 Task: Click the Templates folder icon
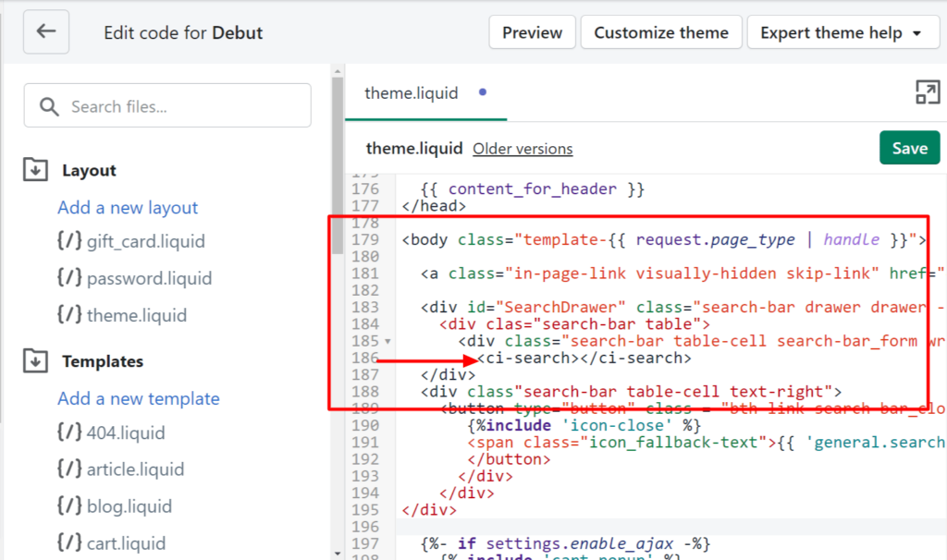(36, 360)
